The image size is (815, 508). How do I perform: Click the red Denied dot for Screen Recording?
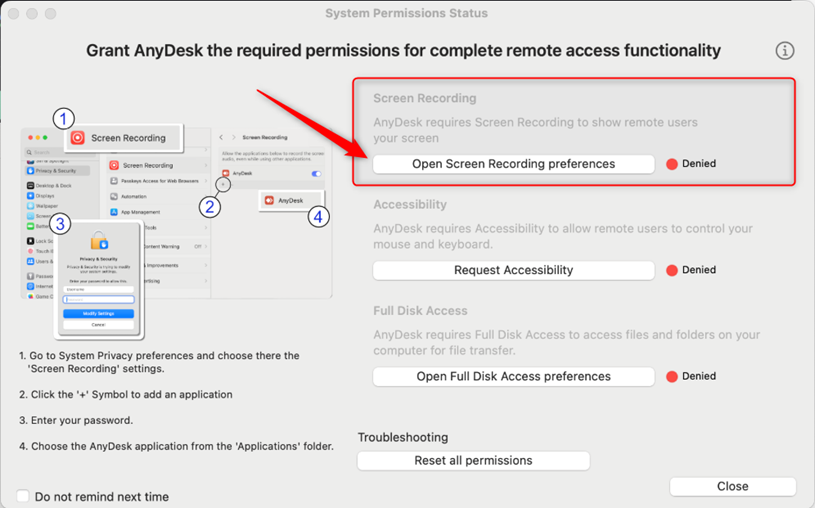click(x=672, y=164)
